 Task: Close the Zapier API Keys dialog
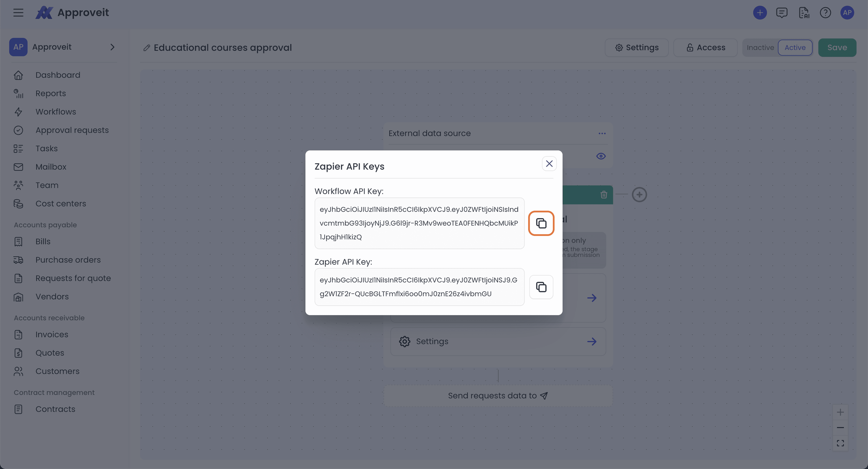(549, 163)
